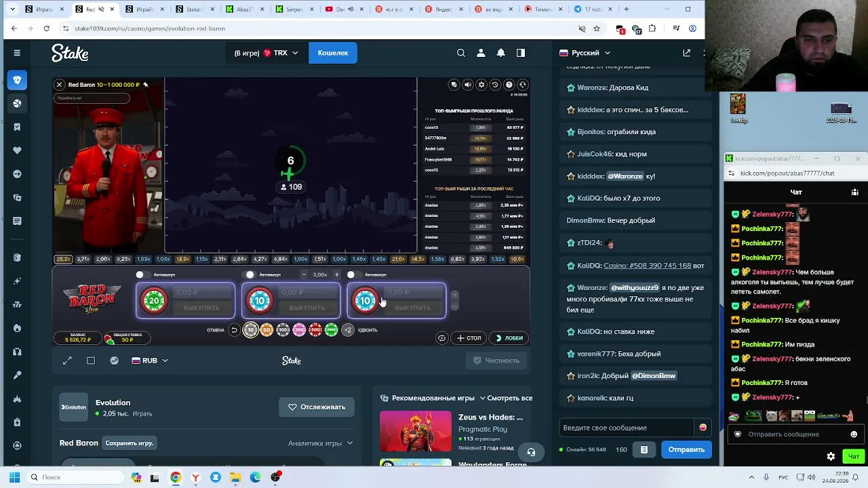Undo the last bet
This screenshot has height=488, width=868.
point(234,330)
